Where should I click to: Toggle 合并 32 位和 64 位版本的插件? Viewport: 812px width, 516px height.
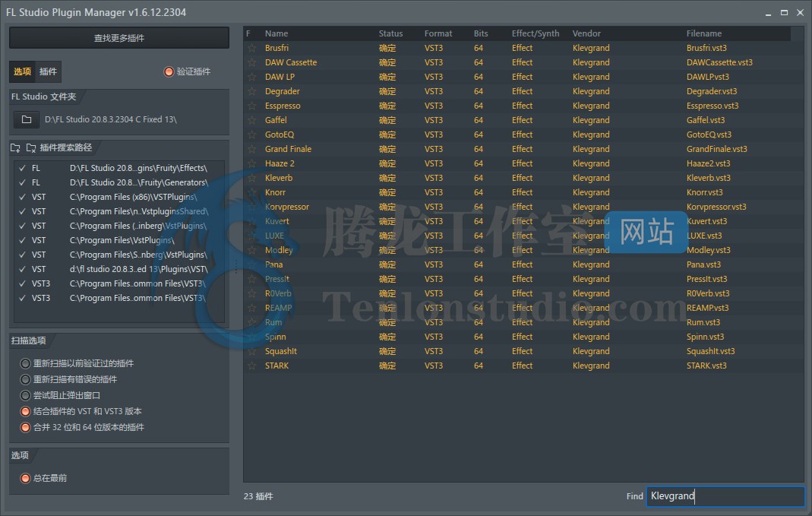25,427
